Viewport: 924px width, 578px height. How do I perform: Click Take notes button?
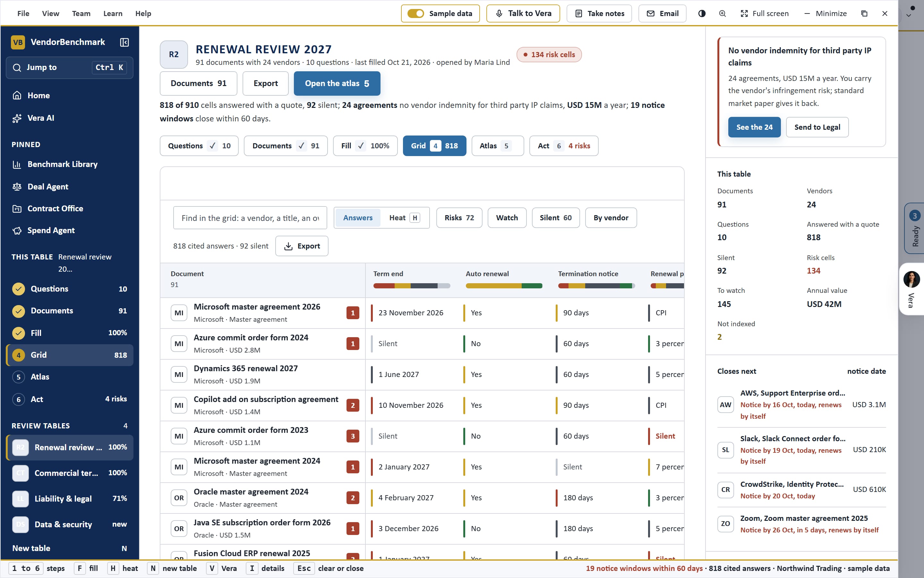pos(599,13)
